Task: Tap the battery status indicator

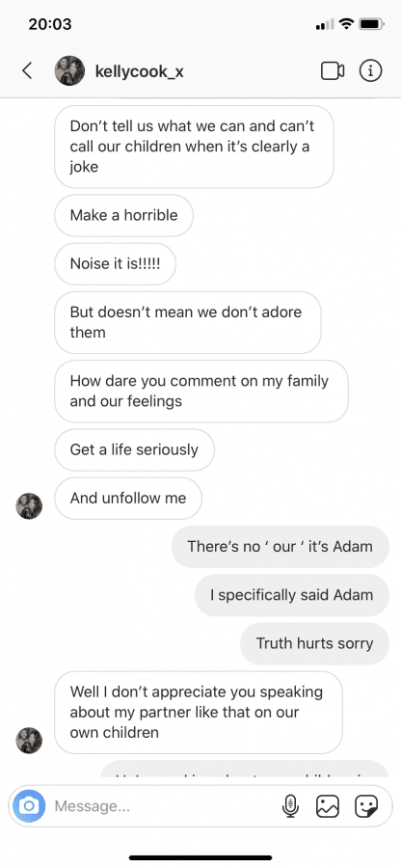Action: pos(371,24)
